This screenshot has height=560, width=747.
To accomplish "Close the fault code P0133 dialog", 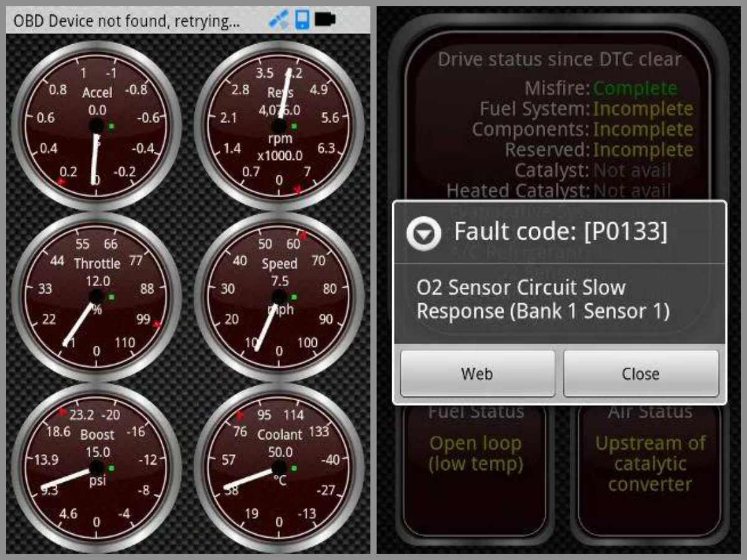I will tap(641, 373).
